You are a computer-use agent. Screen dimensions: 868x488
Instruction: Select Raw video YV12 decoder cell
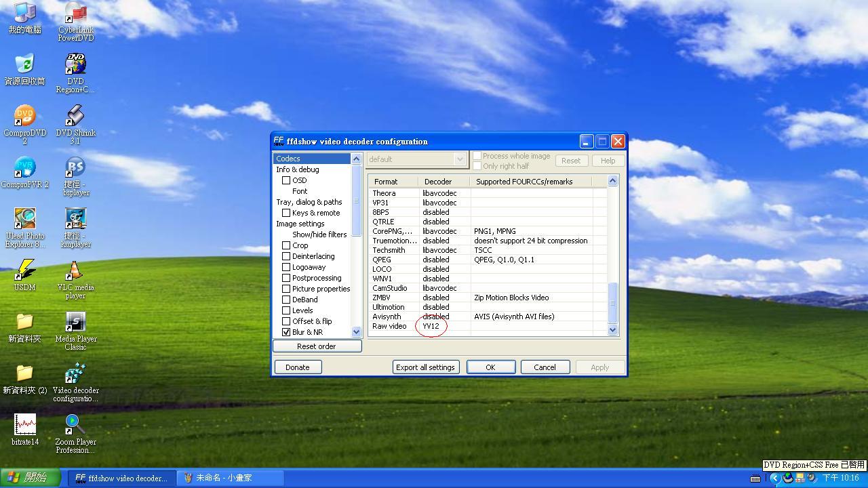click(431, 326)
